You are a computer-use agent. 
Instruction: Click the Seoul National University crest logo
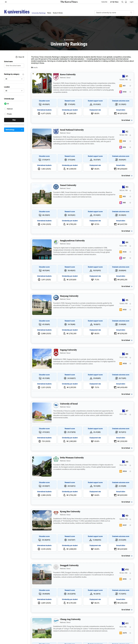56,131
